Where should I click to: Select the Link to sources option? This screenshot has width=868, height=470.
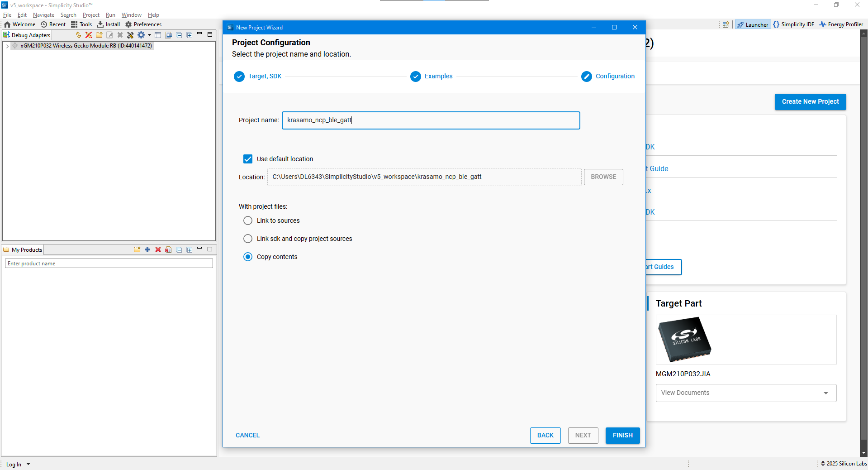[x=248, y=221]
